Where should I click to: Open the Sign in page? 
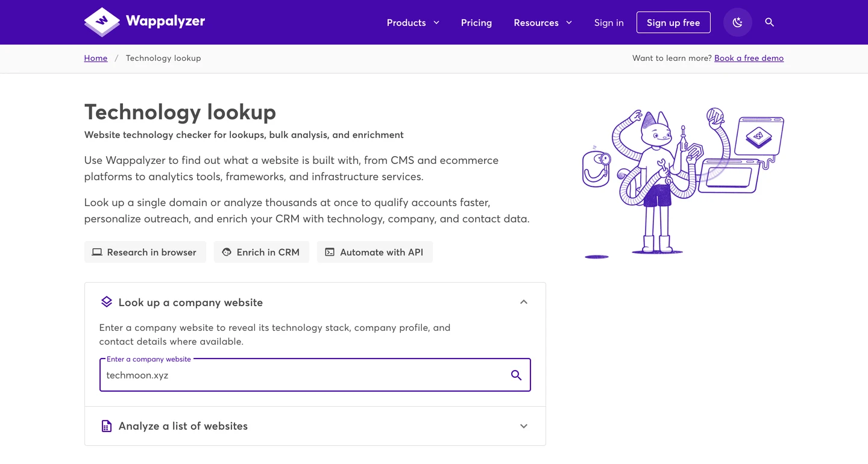coord(609,22)
